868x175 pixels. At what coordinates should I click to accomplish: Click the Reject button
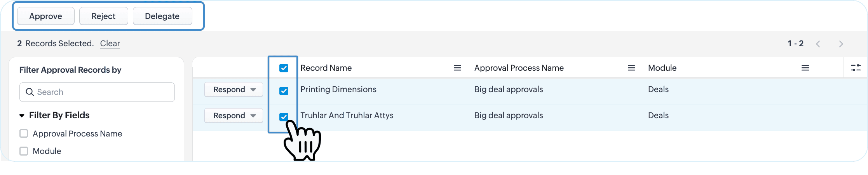[x=103, y=16]
